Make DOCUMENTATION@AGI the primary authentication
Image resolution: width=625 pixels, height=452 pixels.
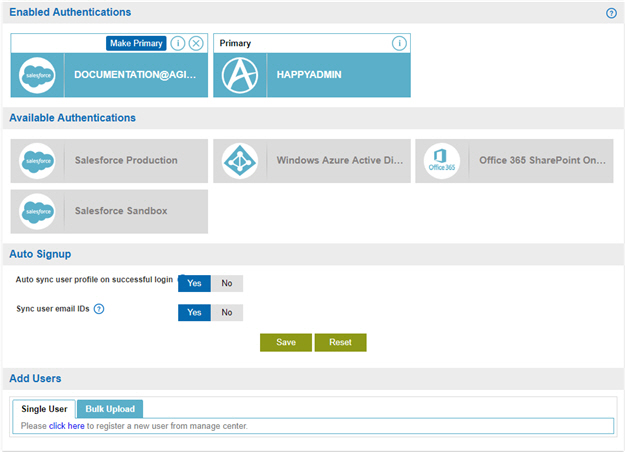pos(136,43)
